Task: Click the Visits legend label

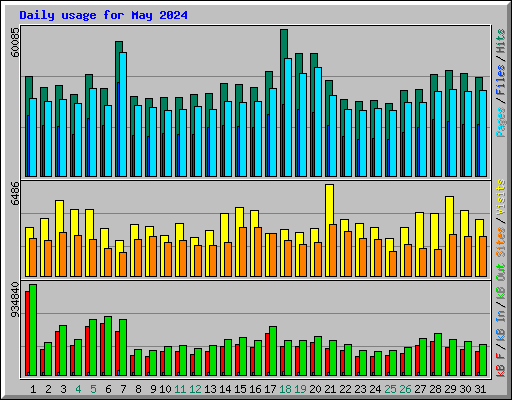Action: click(500, 198)
